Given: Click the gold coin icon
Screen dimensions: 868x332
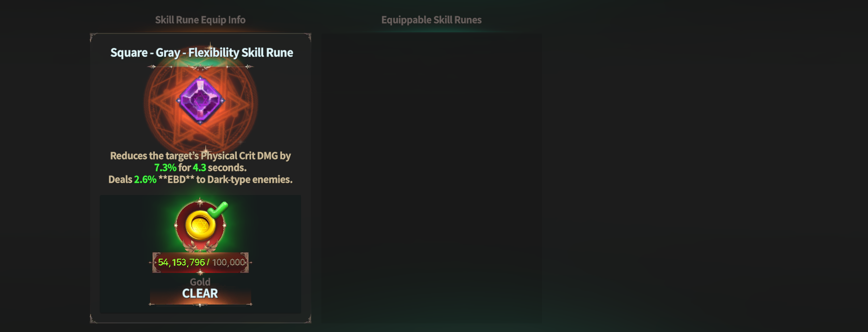Looking at the screenshot, I should pyautogui.click(x=200, y=226).
